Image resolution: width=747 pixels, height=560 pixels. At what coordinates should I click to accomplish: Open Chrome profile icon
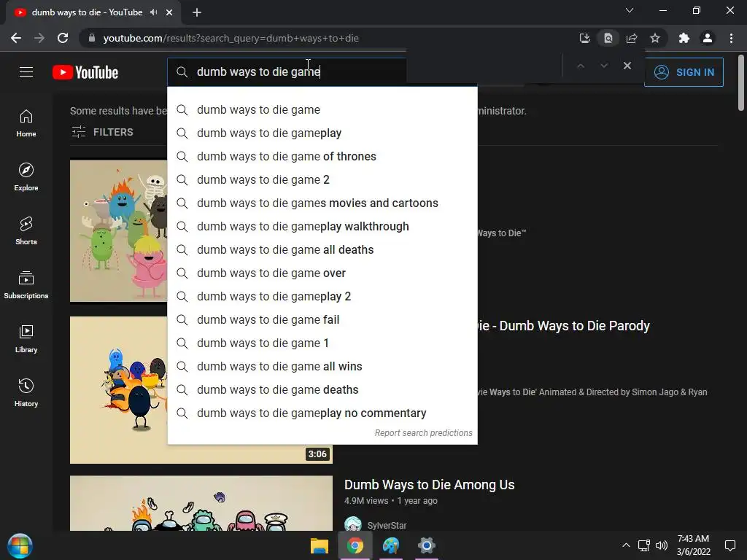(x=708, y=38)
